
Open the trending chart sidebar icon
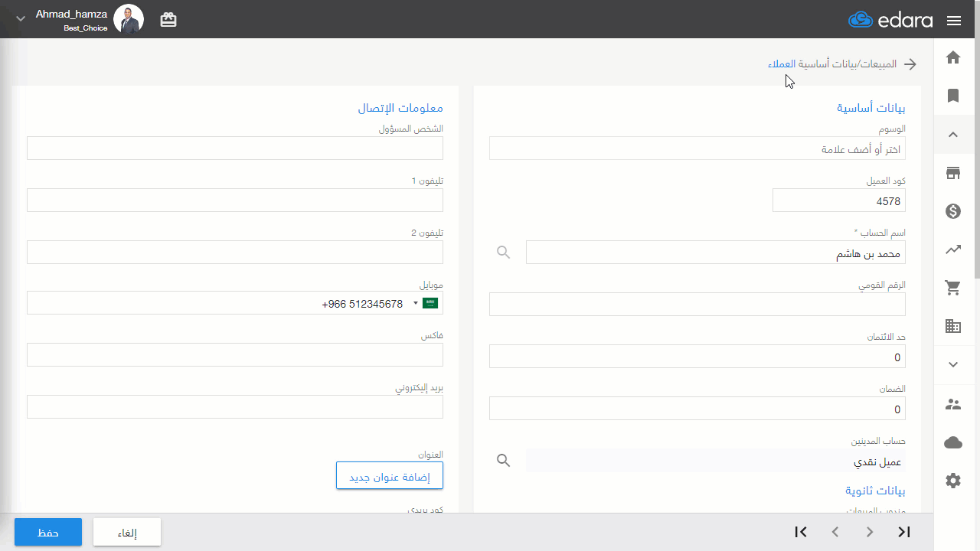point(953,249)
